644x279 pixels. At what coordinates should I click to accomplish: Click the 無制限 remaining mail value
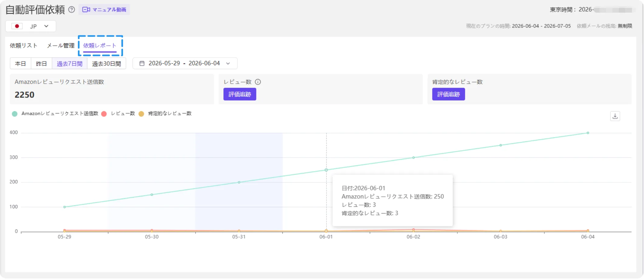click(x=625, y=26)
